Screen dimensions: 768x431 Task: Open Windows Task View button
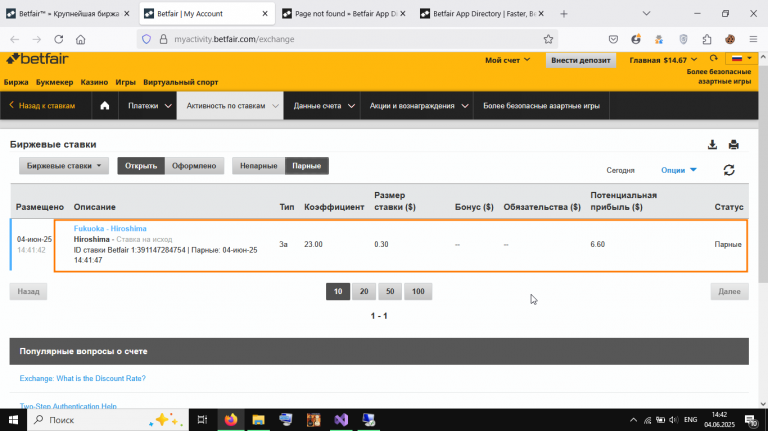(202, 420)
